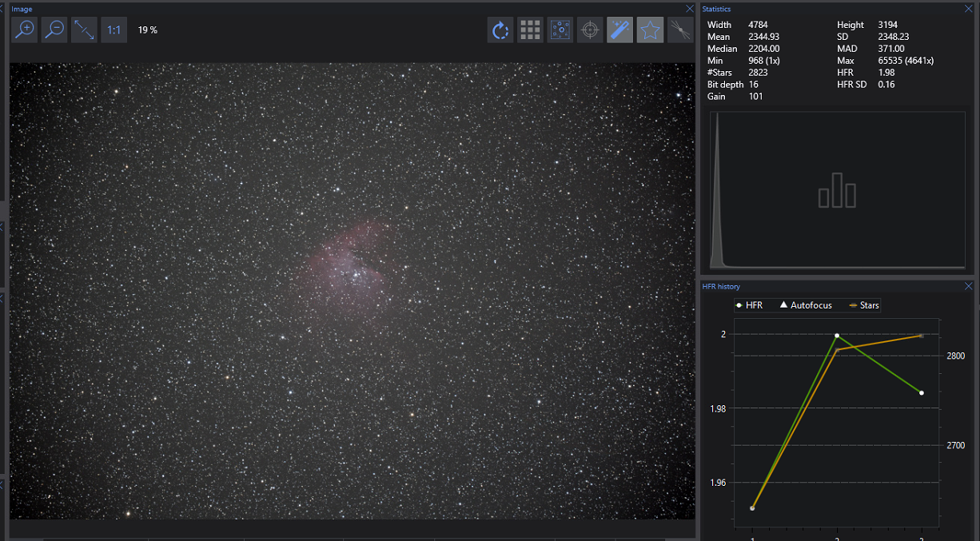Open the 3x3 grid aberration inspector
Image resolution: width=980 pixels, height=541 pixels.
[x=530, y=30]
